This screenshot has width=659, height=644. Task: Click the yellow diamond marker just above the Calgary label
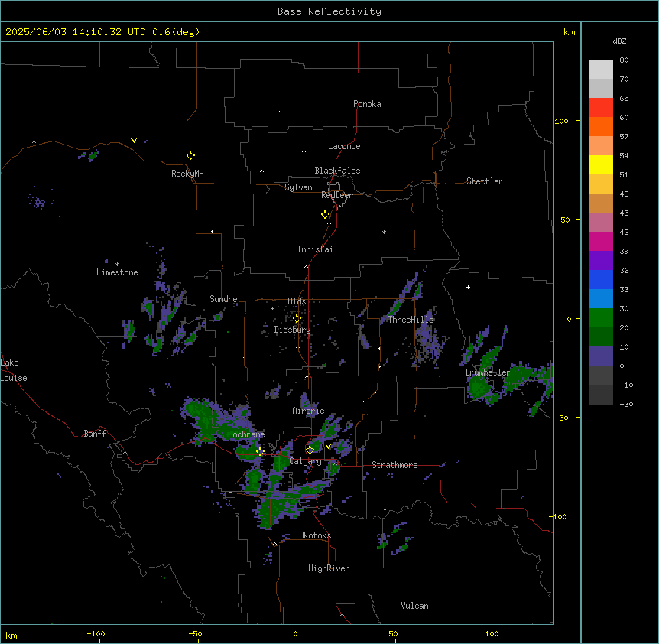coord(310,450)
